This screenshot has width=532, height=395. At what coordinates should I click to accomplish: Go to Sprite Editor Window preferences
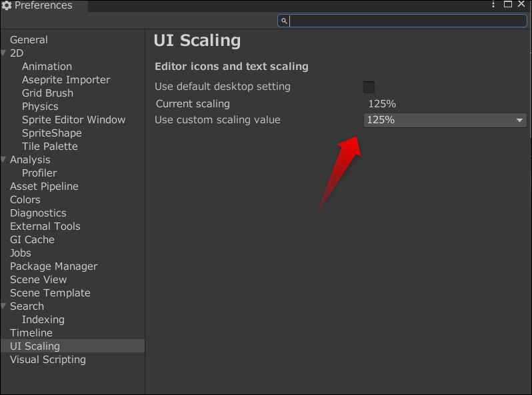(73, 120)
